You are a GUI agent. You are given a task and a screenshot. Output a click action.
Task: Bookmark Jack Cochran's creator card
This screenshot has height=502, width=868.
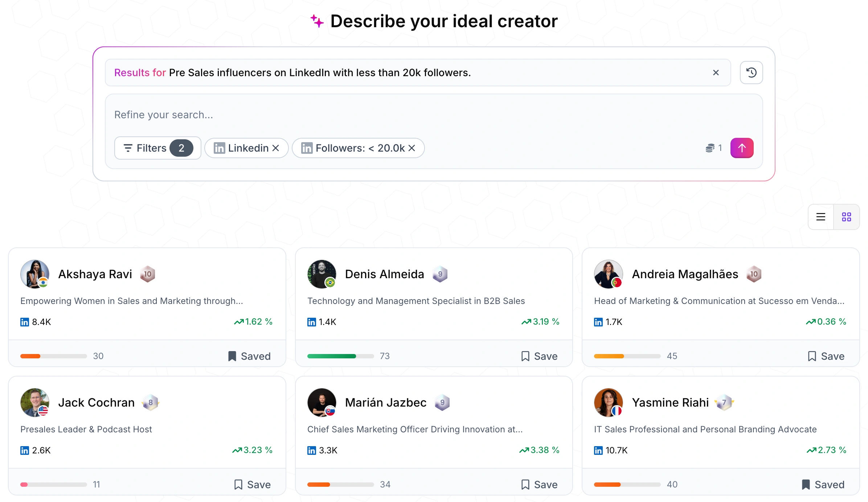pos(252,485)
